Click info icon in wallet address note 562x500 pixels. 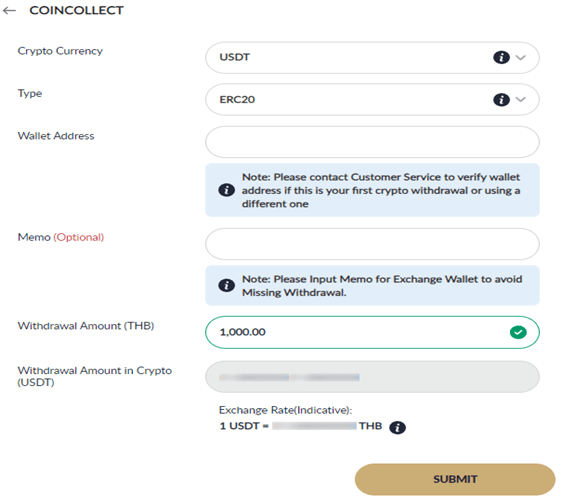(x=226, y=190)
